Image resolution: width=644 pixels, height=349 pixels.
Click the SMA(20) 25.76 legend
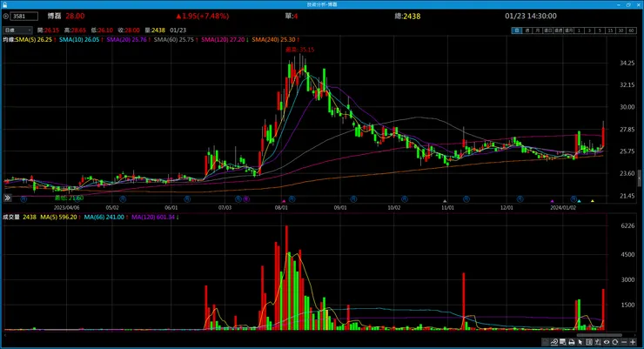(x=126, y=39)
